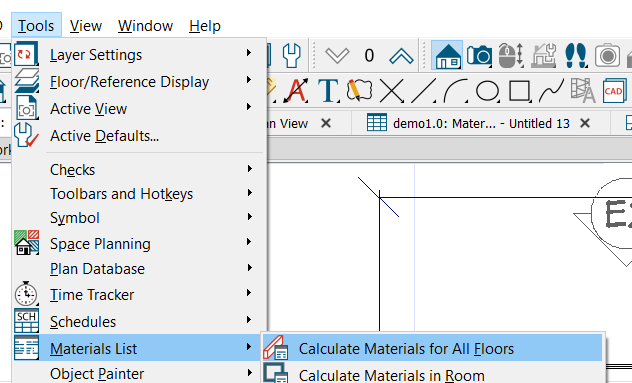Open the View menu

(85, 26)
